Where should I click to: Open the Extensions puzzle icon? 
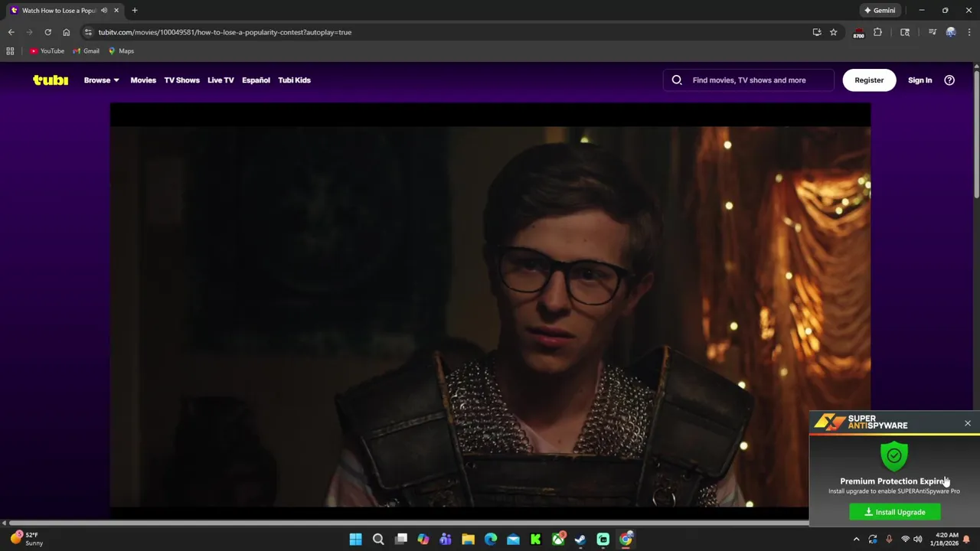coord(877,32)
